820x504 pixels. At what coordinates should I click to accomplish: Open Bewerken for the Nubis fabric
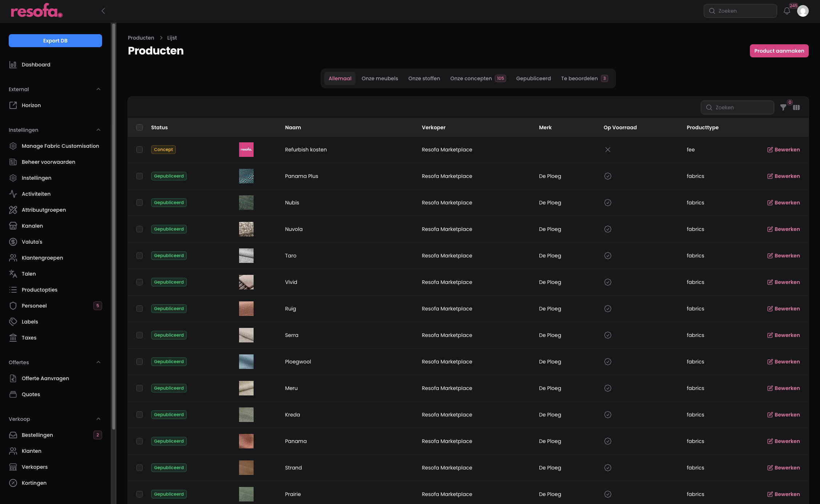pos(784,203)
